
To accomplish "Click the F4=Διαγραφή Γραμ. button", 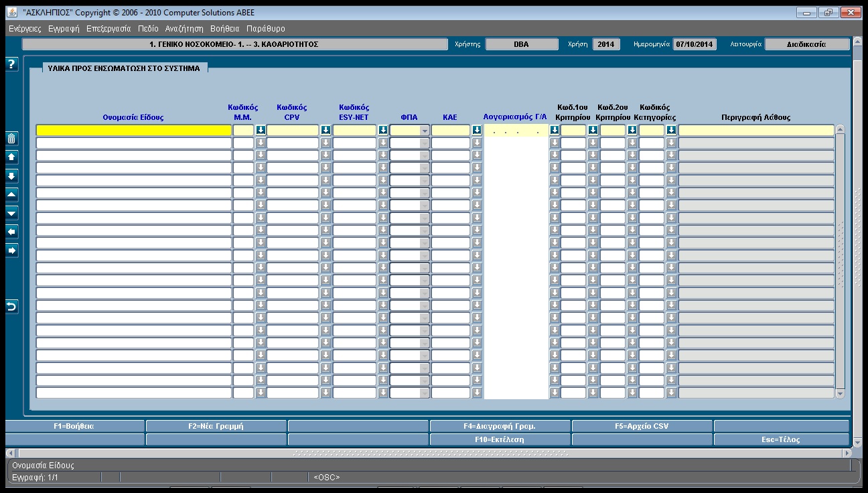I will point(500,426).
